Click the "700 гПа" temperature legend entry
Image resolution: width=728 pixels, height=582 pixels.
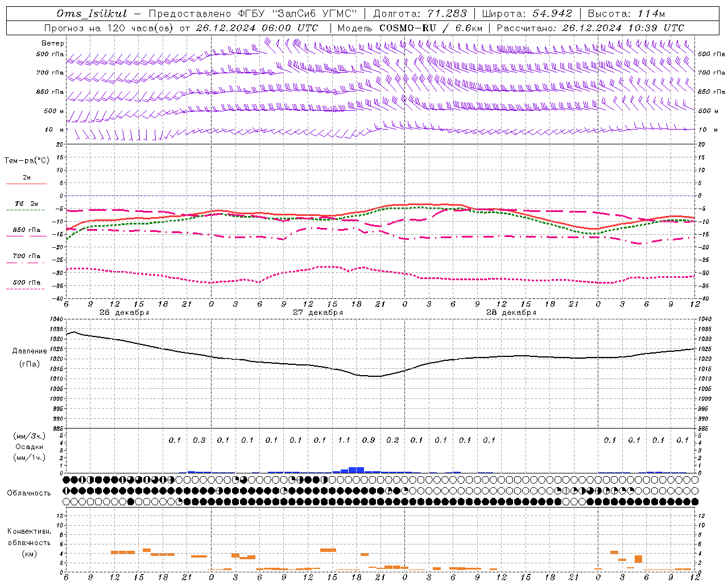(27, 256)
